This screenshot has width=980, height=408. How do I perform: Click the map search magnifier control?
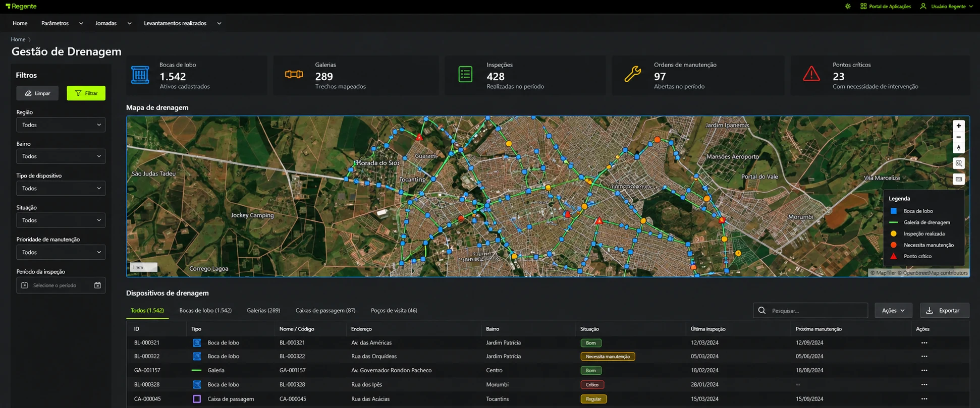click(x=959, y=163)
